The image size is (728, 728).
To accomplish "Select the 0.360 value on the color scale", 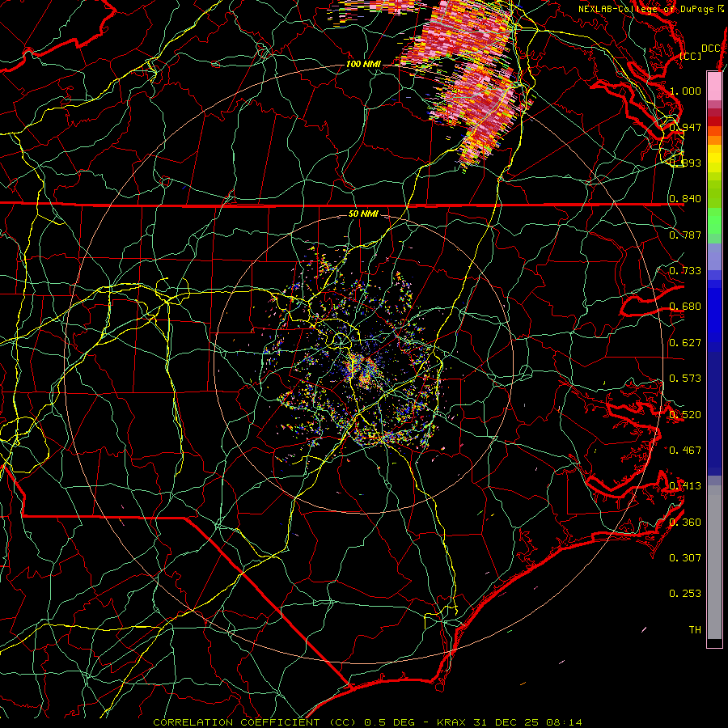I will point(685,522).
